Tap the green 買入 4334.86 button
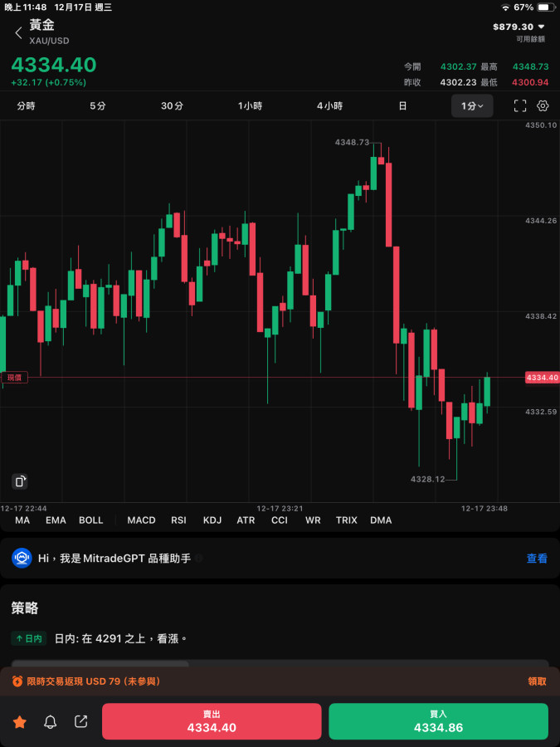Image resolution: width=560 pixels, height=747 pixels. (438, 721)
